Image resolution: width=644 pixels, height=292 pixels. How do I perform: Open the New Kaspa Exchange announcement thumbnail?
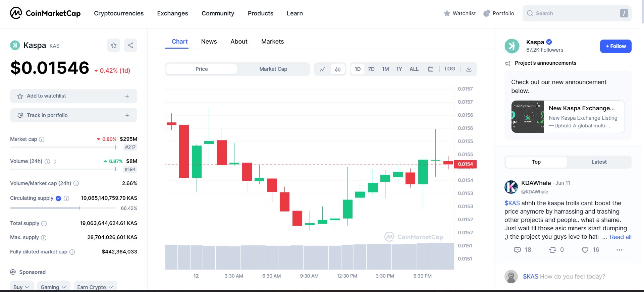(x=527, y=117)
